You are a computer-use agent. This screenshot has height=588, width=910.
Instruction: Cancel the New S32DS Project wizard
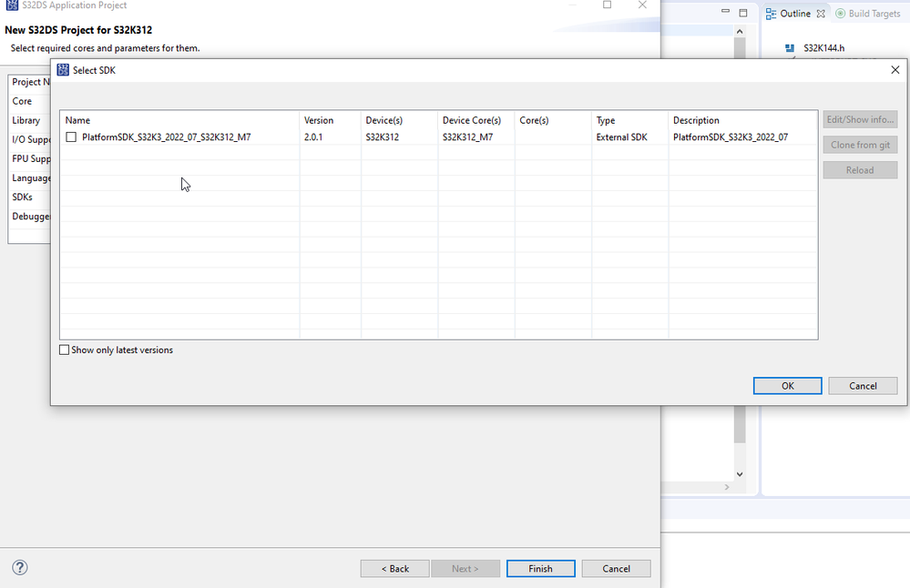pyautogui.click(x=616, y=568)
